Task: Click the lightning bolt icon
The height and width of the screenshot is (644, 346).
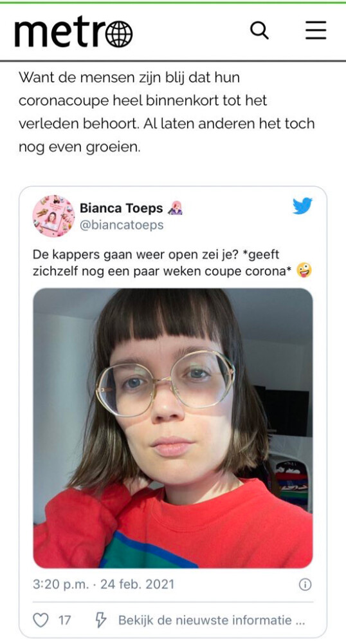Action: [x=101, y=620]
